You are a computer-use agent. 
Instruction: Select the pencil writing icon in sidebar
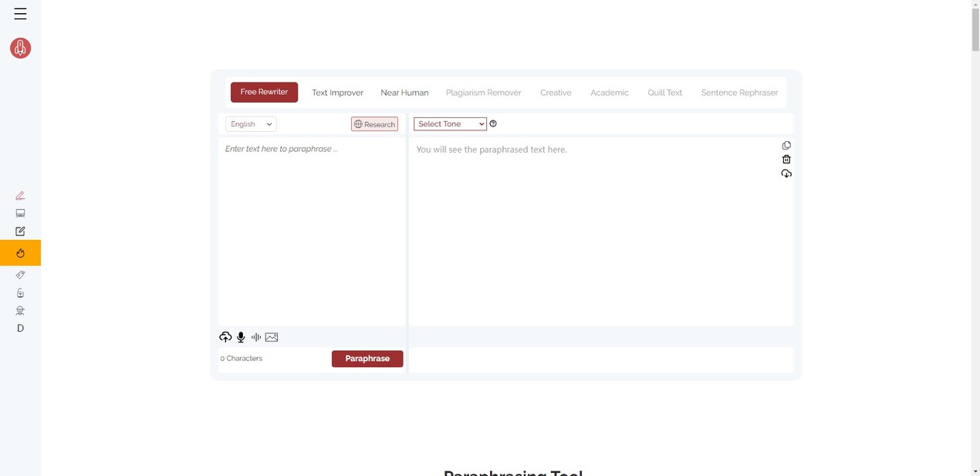tap(20, 195)
